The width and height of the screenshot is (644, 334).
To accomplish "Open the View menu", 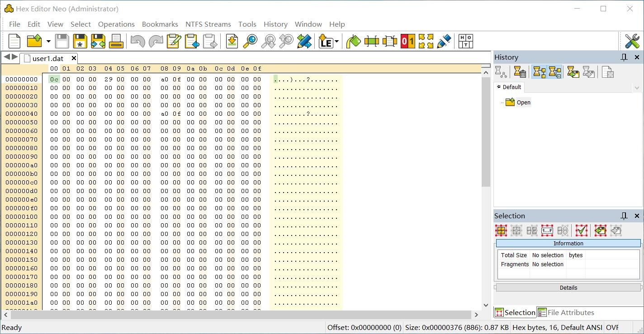I will [55, 24].
